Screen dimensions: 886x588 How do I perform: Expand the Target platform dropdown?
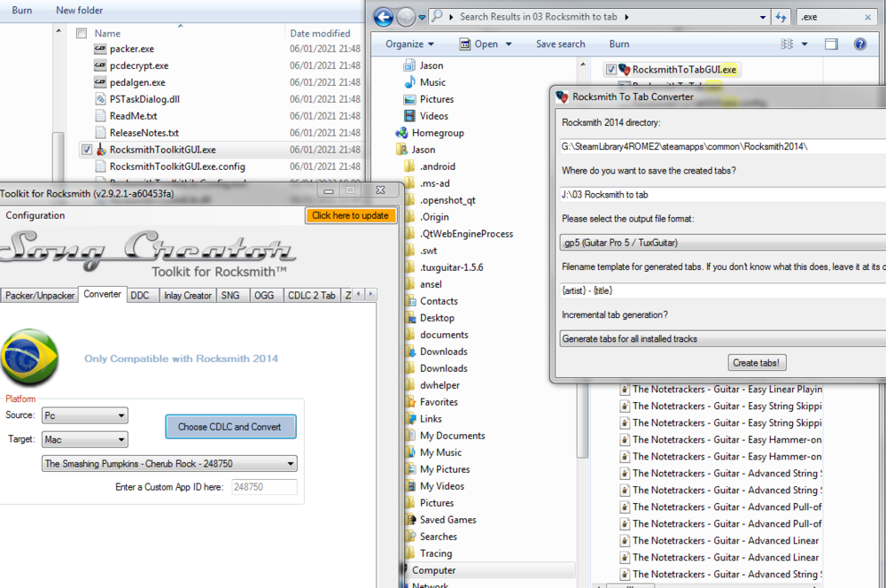(x=85, y=439)
